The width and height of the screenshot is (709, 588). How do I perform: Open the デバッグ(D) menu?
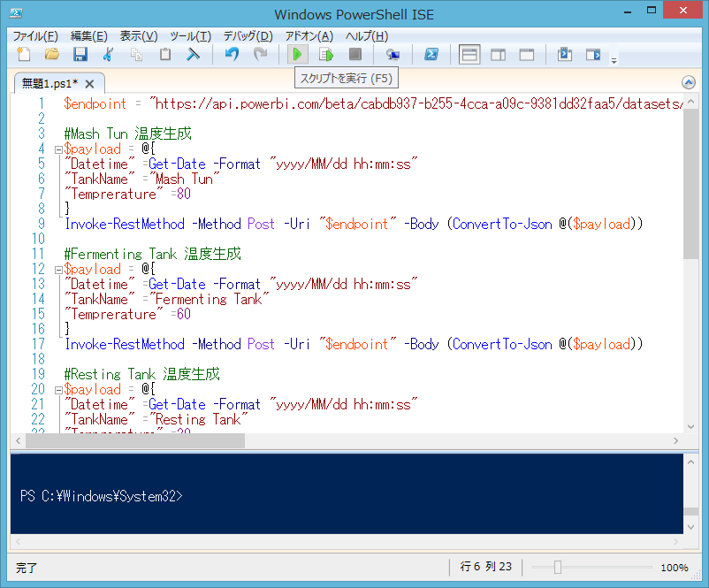coord(248,36)
